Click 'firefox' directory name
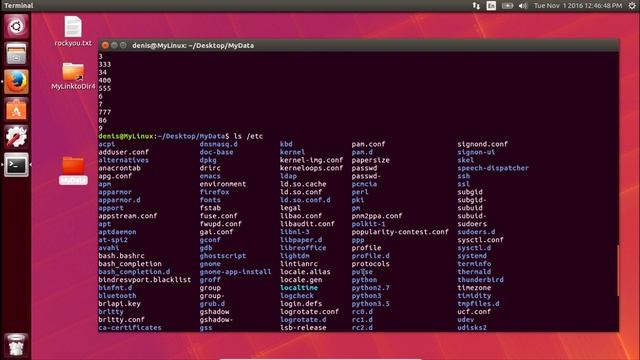Screen dimensions: 640x360 214,192
